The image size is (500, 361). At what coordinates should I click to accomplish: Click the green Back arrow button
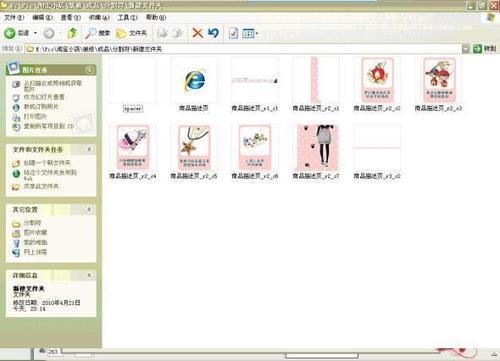[x=10, y=33]
